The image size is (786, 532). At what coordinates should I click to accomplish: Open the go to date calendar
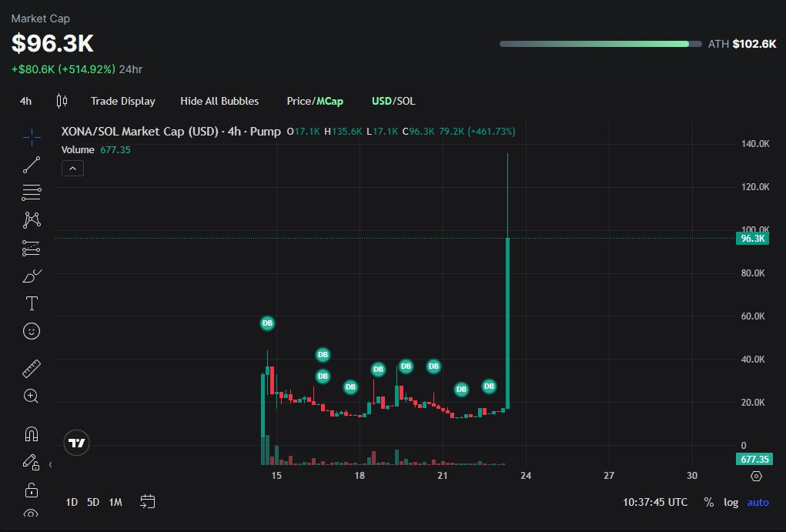147,501
